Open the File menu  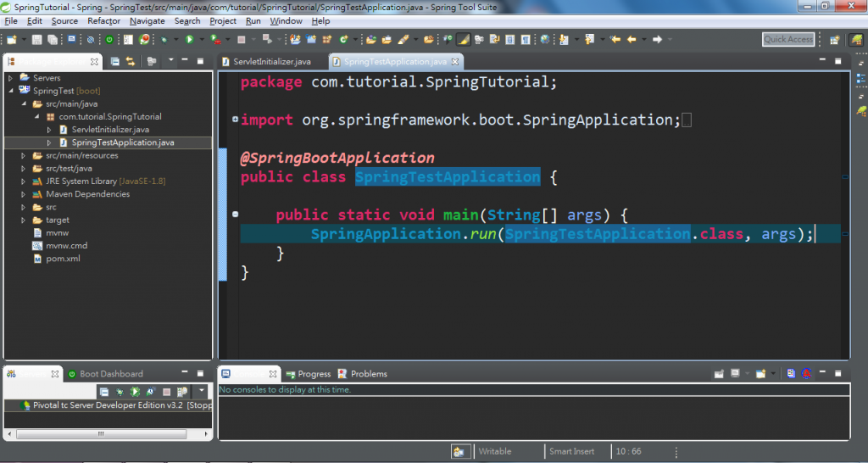11,21
